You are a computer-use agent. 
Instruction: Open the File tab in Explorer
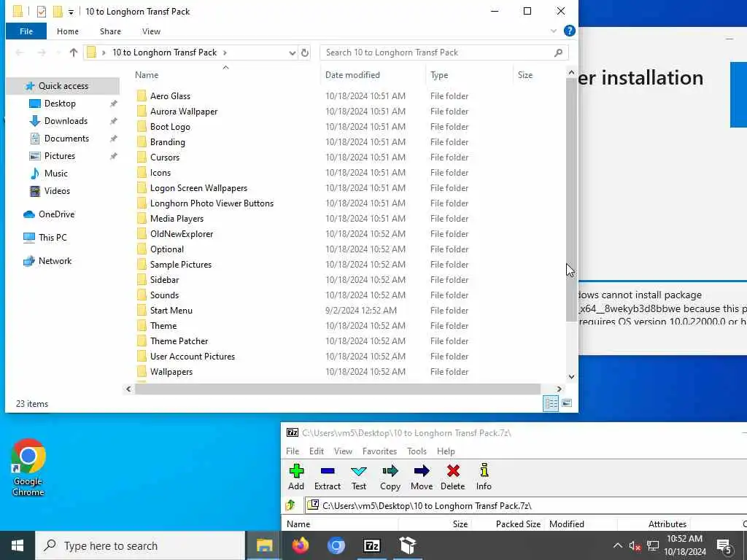tap(26, 31)
